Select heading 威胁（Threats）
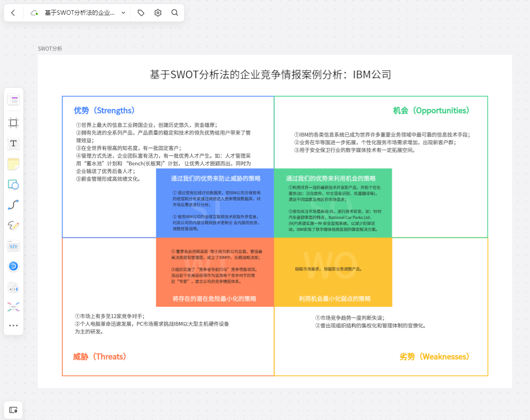Viewport: 530px width, 420px height. (x=99, y=357)
